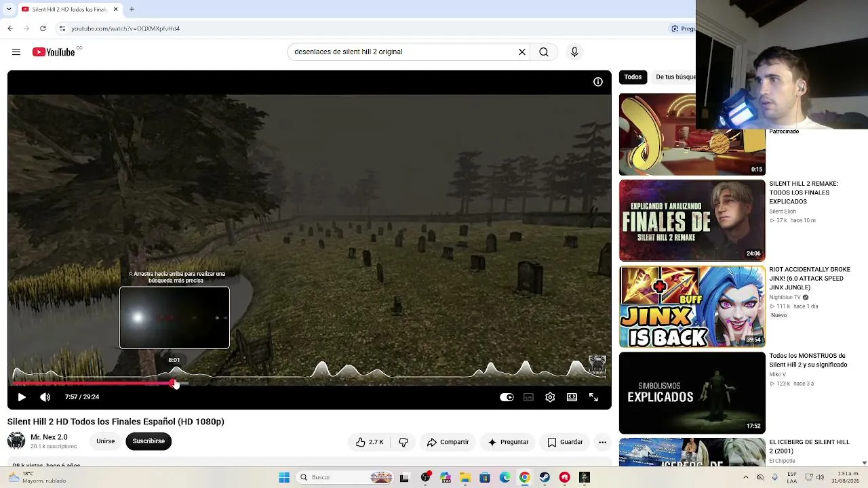The width and height of the screenshot is (868, 488).
Task: Open the ESP LAA language switcher
Action: coord(792,477)
